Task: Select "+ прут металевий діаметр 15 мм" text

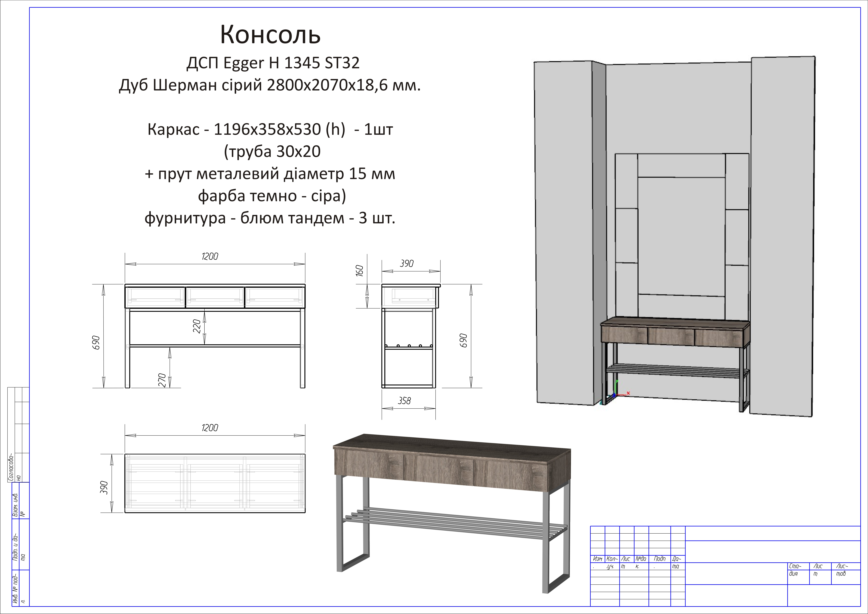Action: point(270,174)
